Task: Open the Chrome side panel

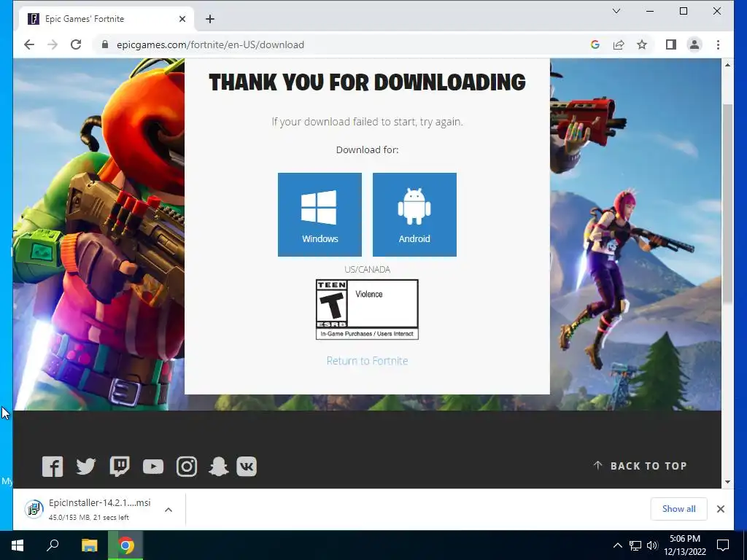Action: pos(671,44)
